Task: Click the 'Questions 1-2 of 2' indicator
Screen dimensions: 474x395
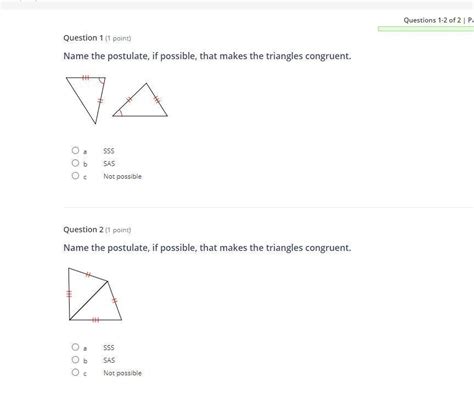Action: tap(432, 20)
